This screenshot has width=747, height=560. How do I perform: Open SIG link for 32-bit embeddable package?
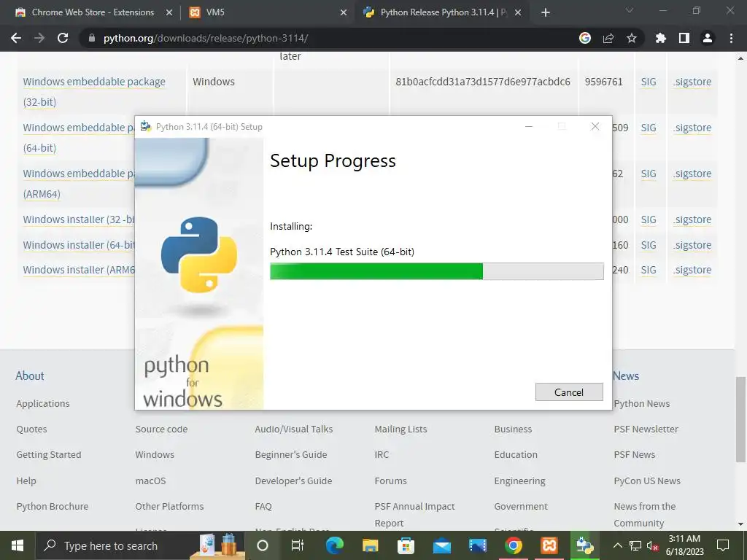click(649, 82)
